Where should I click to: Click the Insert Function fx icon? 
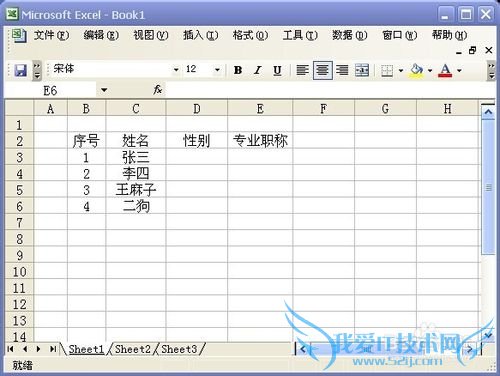[158, 89]
